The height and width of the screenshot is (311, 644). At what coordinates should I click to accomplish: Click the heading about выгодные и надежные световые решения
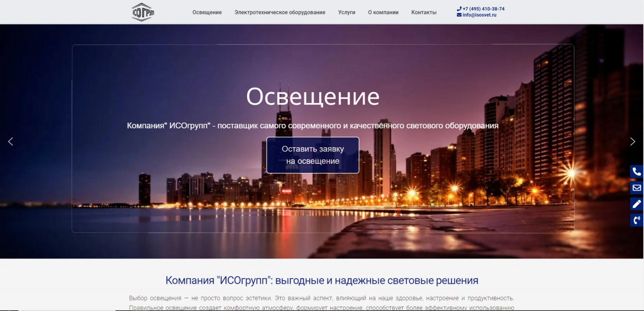coord(322,280)
